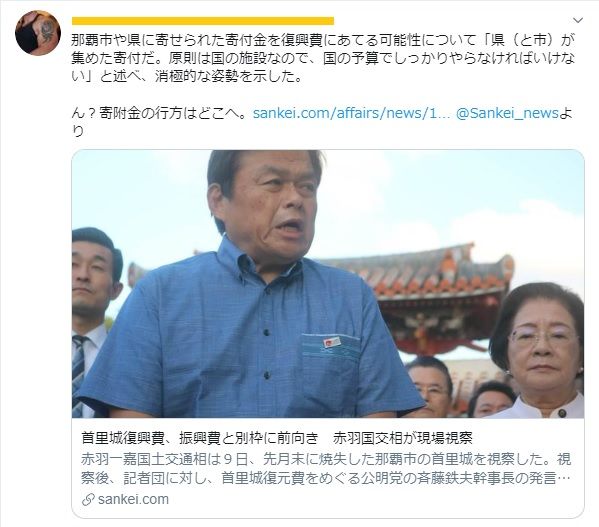Click the tweet text beginning 那覇市や県に
The height and width of the screenshot is (527, 599).
coord(323,58)
